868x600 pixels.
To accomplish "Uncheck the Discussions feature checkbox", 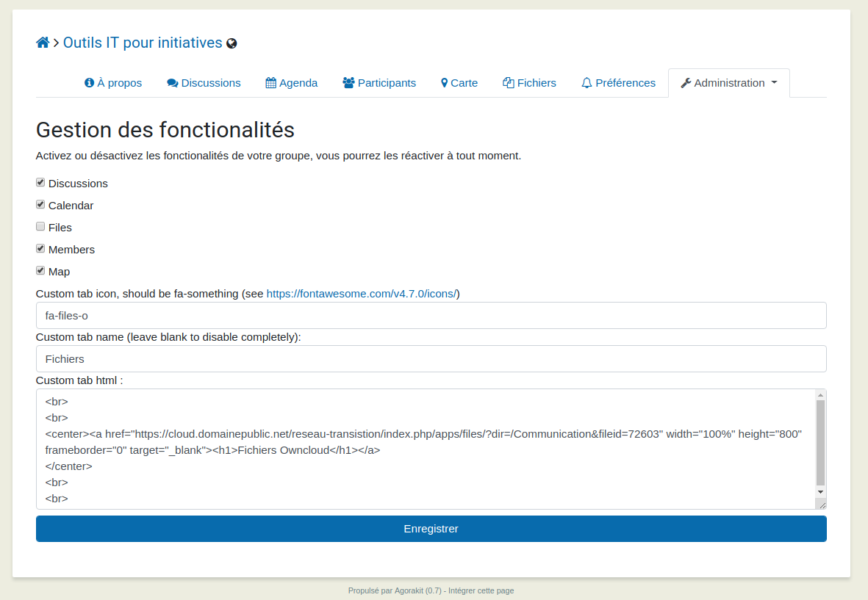I will pyautogui.click(x=40, y=183).
